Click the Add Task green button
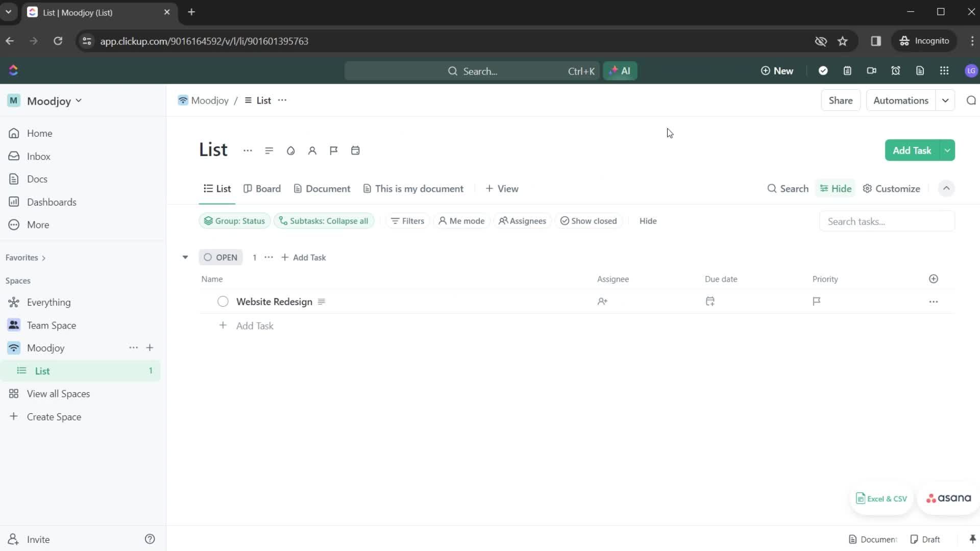Image resolution: width=980 pixels, height=551 pixels. [912, 150]
